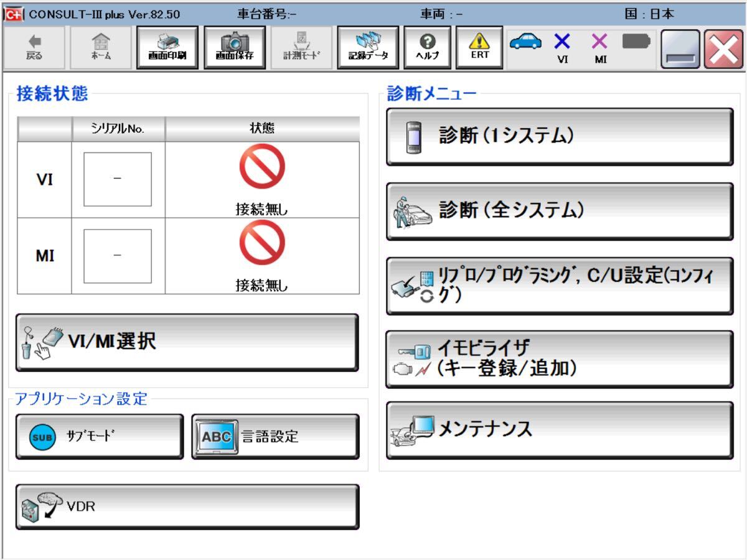
Task: Click the 車台番号 label in title bar
Action: point(268,14)
